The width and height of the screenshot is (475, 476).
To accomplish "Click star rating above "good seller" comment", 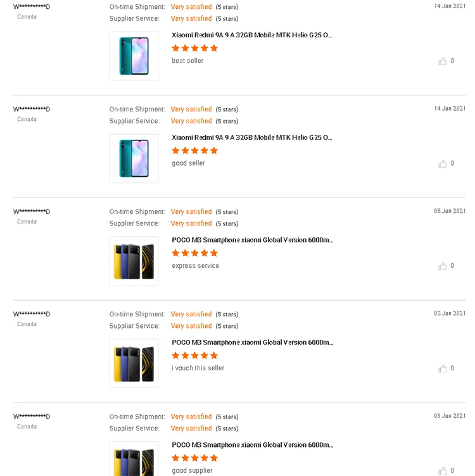I will coord(195,151).
